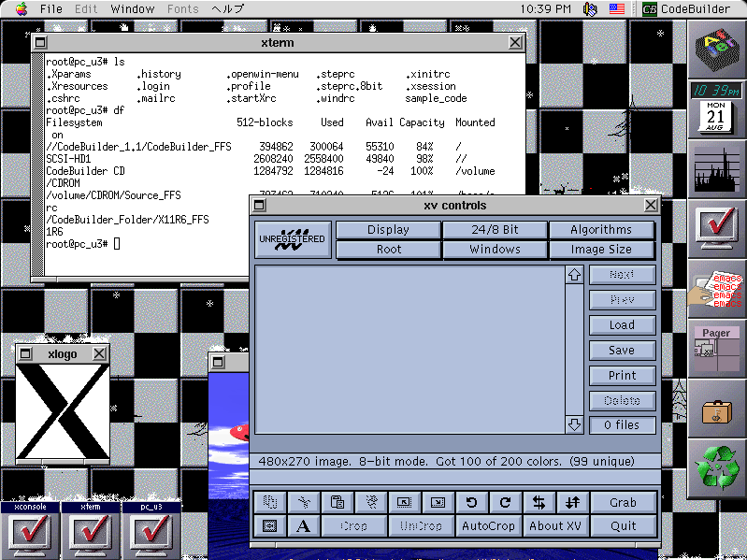
Task: Open the xv controls window menu box
Action: [x=259, y=206]
